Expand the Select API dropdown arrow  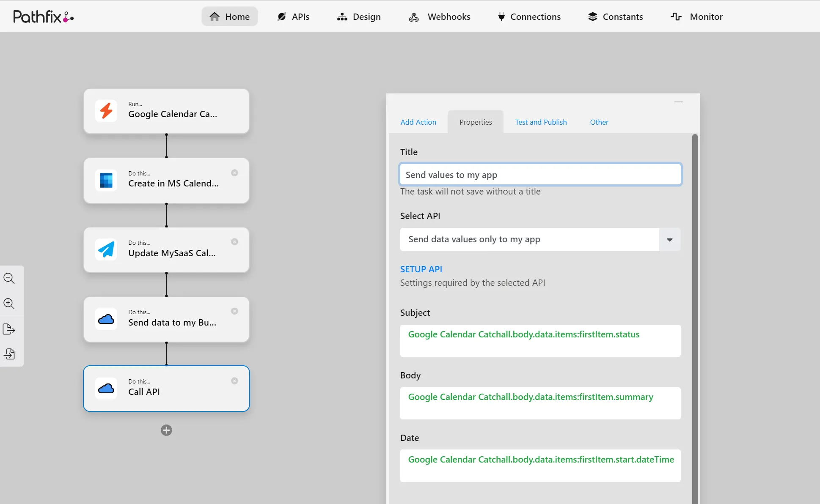pyautogui.click(x=670, y=240)
